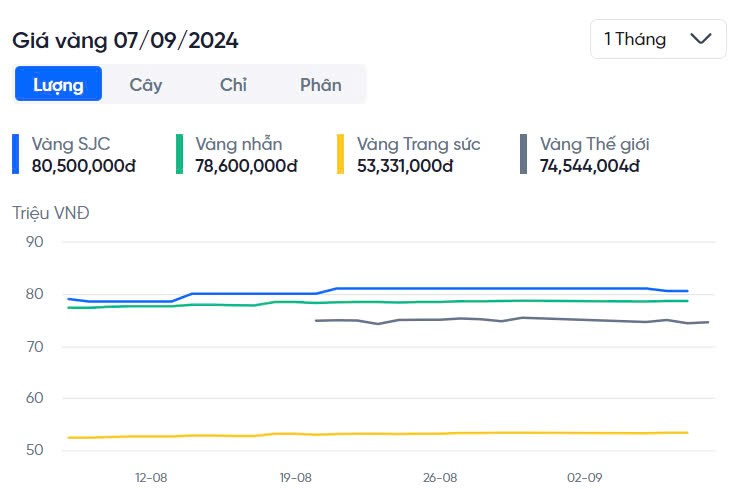753x495 pixels.
Task: Switch to the Chỉ unit tab
Action: [x=233, y=84]
